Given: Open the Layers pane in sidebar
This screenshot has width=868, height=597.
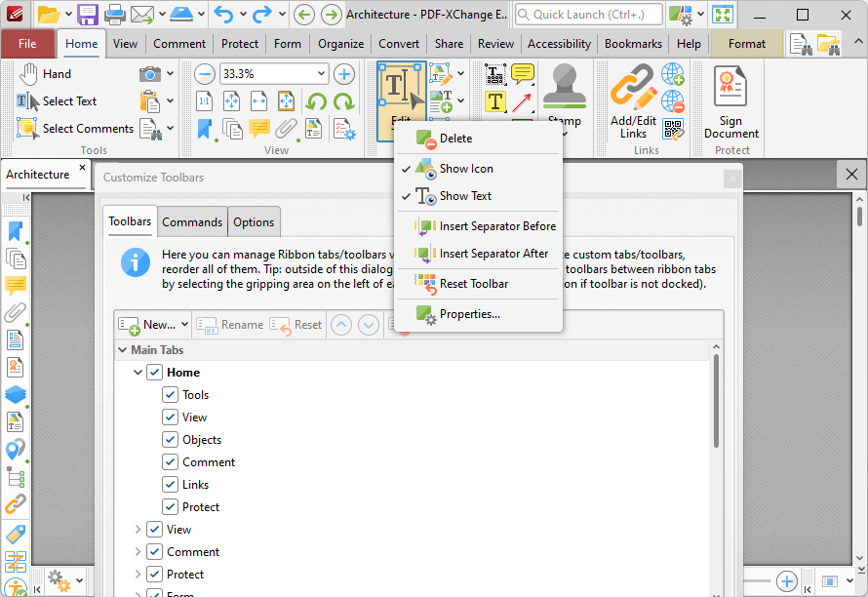Looking at the screenshot, I should click(15, 394).
